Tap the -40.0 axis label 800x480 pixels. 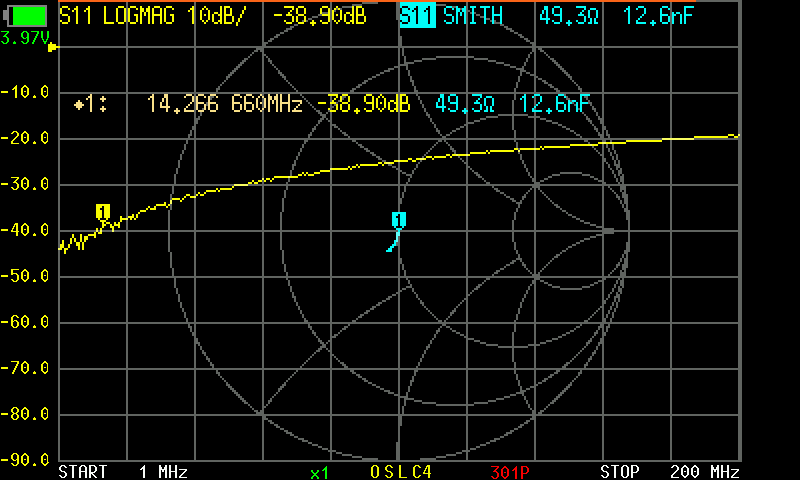pyautogui.click(x=25, y=230)
